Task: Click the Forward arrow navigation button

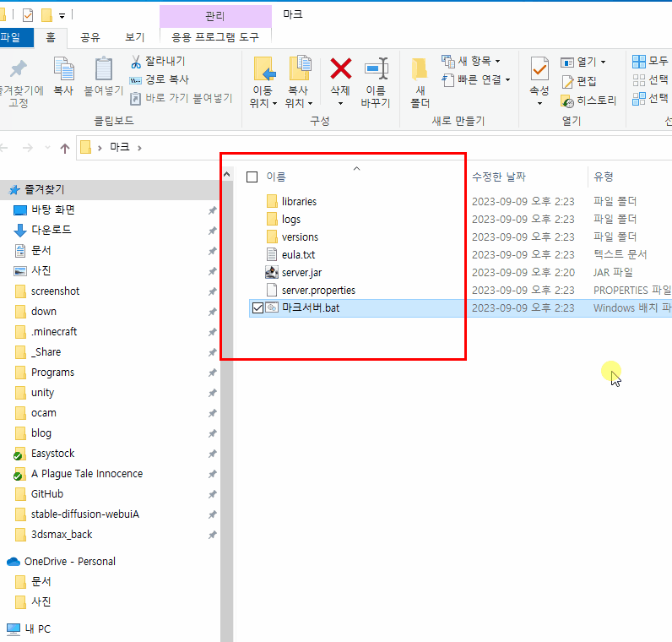Action: [27, 149]
